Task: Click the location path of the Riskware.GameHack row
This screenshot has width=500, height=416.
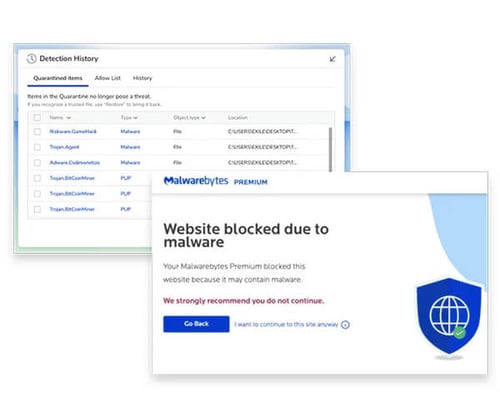Action: (x=262, y=132)
